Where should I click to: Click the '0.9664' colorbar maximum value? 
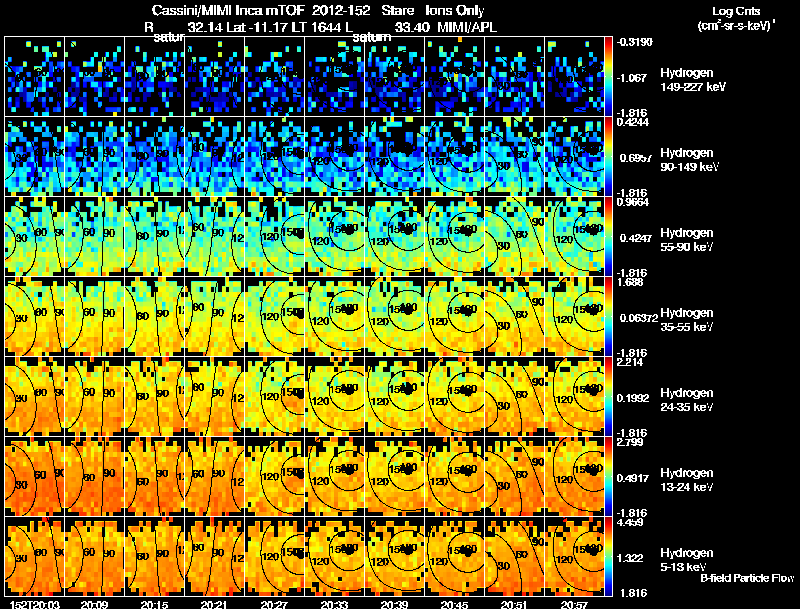tap(633, 202)
